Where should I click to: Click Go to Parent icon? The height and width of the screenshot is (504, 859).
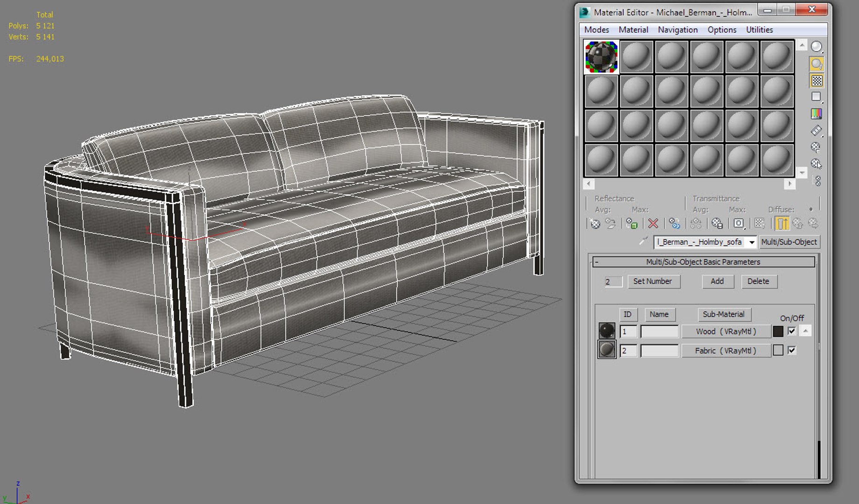pyautogui.click(x=798, y=224)
